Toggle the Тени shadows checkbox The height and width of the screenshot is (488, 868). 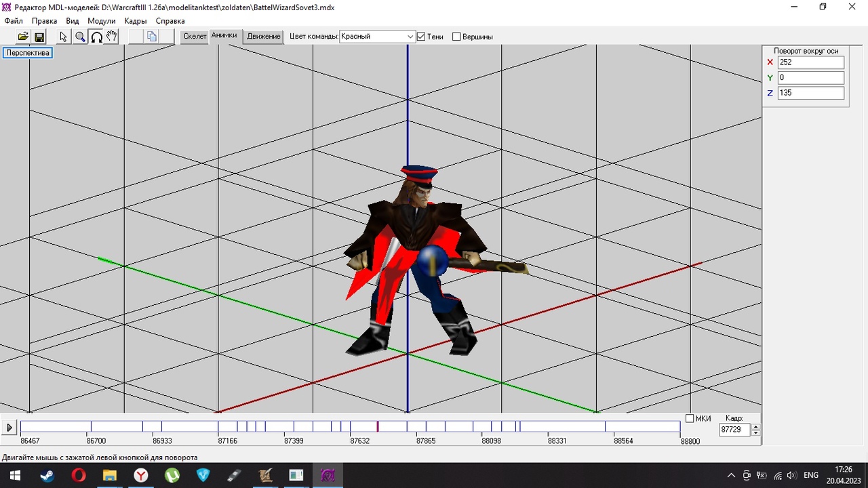[421, 37]
